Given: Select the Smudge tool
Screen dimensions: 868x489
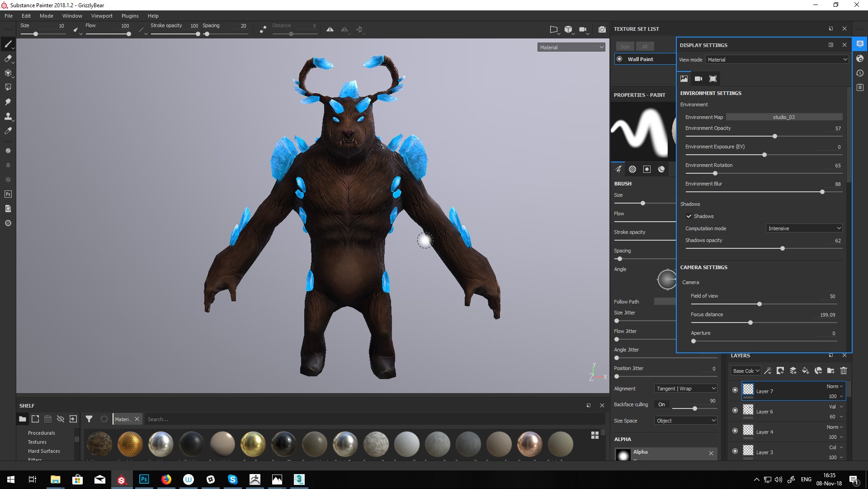Looking at the screenshot, I should coord(8,102).
